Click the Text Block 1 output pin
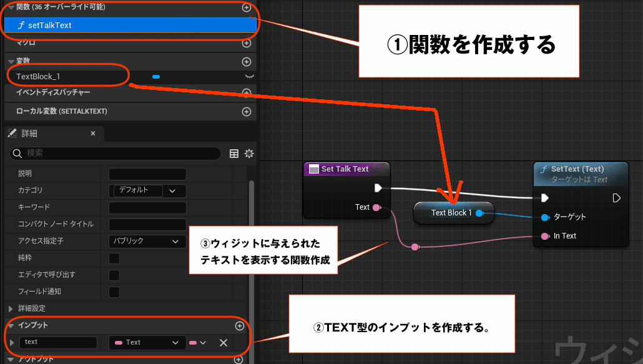643x364 pixels. pos(479,213)
